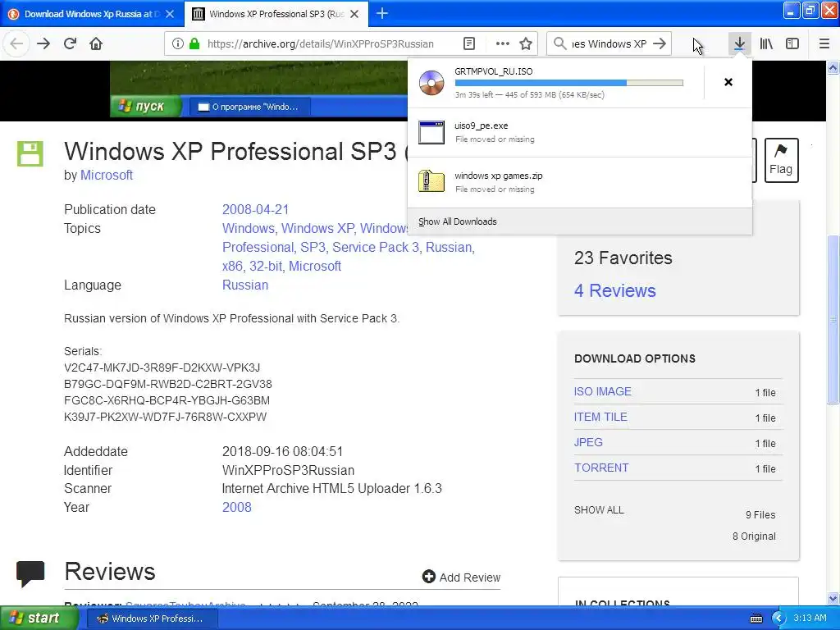Toggle reader view icon in address bar

[468, 43]
